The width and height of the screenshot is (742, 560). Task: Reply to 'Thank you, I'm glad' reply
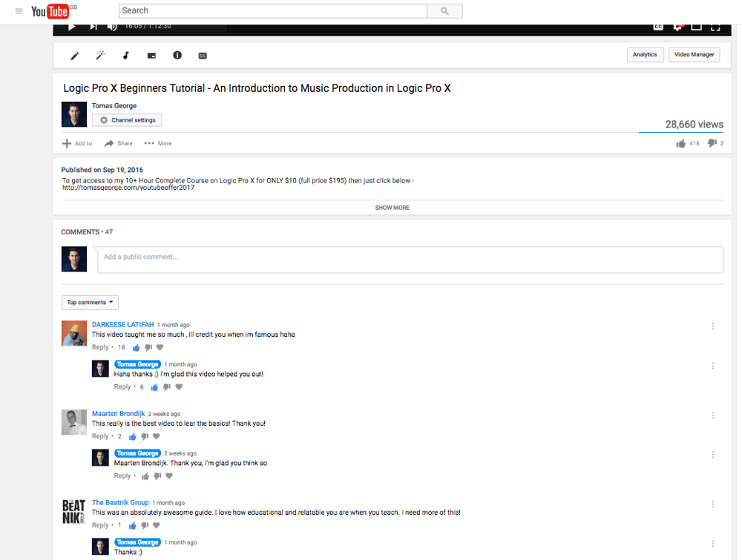[122, 475]
